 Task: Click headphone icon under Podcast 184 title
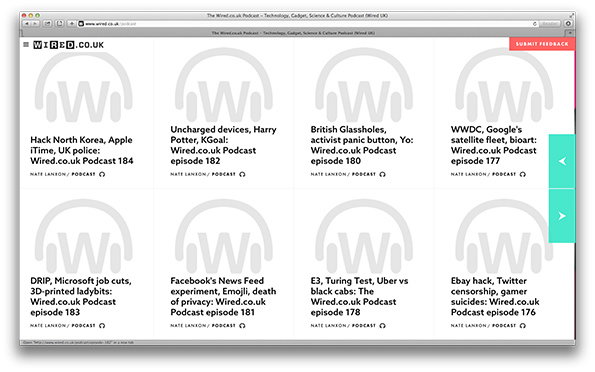coord(102,174)
